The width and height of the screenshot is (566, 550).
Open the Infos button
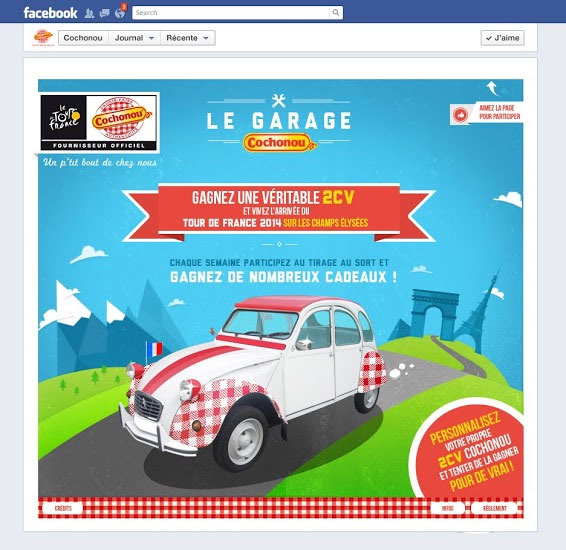coord(448,508)
